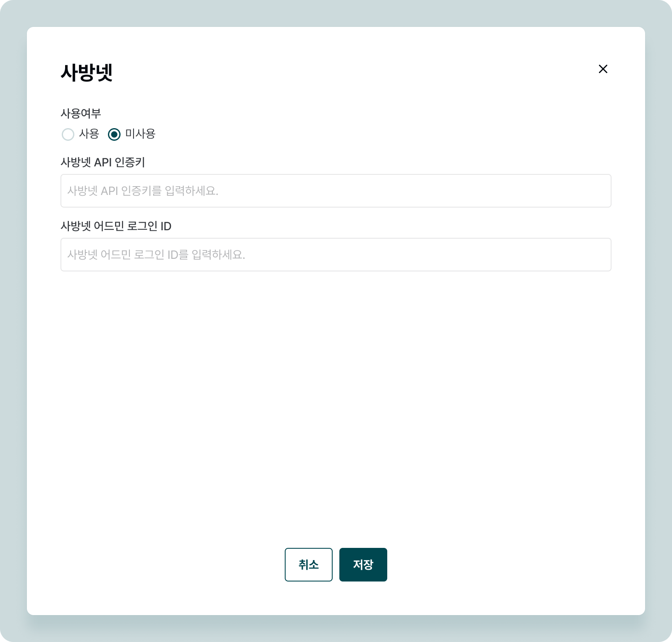Close the 사방넷 dialog with X icon
Image resolution: width=672 pixels, height=642 pixels.
point(603,69)
